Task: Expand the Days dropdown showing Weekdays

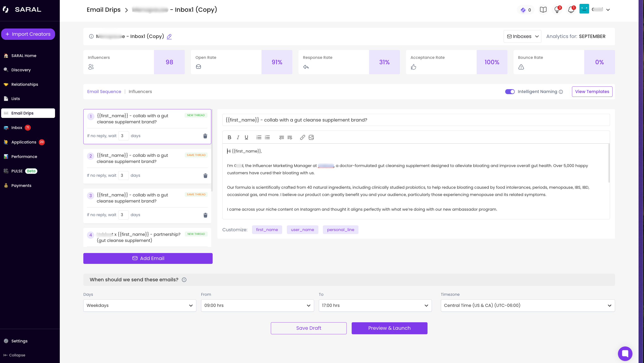Action: (x=139, y=306)
